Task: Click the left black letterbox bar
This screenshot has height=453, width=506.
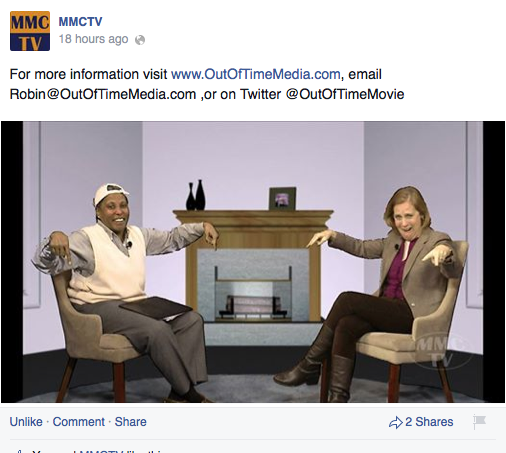Action: pyautogui.click(x=12, y=262)
